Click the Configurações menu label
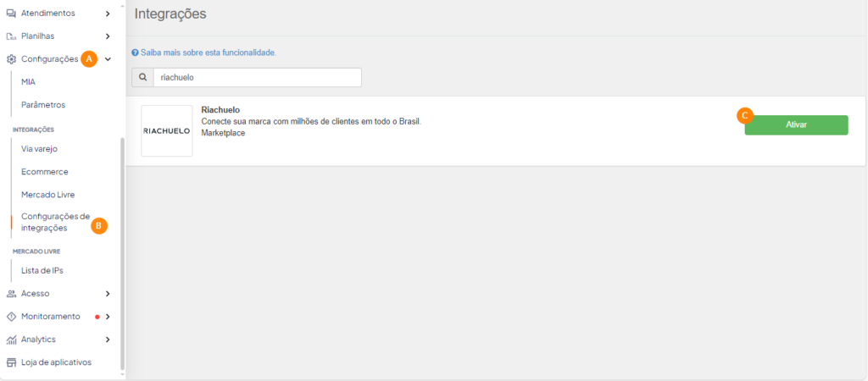The width and height of the screenshot is (868, 381). [50, 59]
